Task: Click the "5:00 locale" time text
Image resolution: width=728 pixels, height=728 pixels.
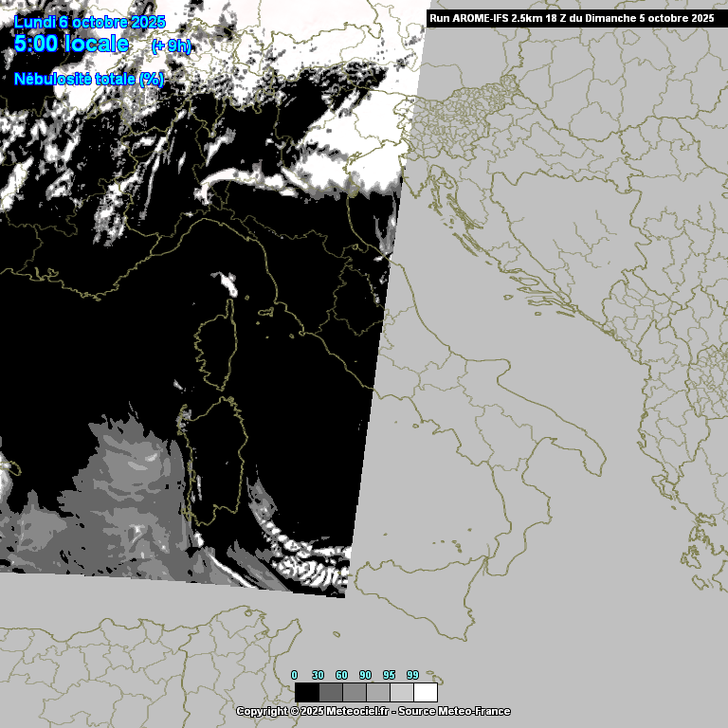Action: point(72,45)
